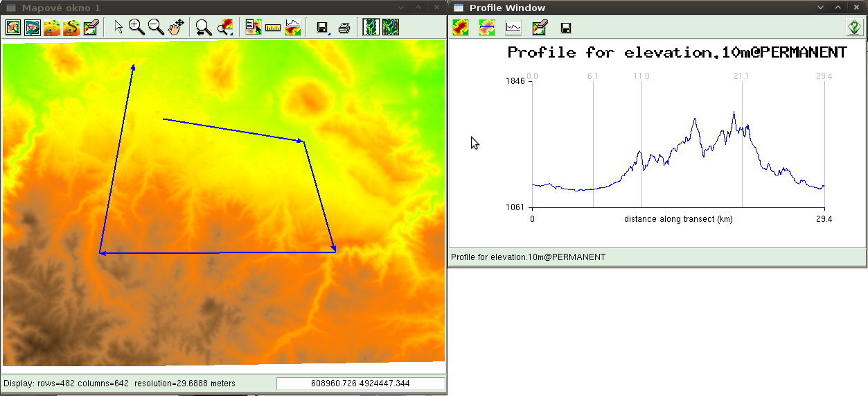Launch NVIZ 3D view icon in map toolbar
868x396 pixels.
52,27
